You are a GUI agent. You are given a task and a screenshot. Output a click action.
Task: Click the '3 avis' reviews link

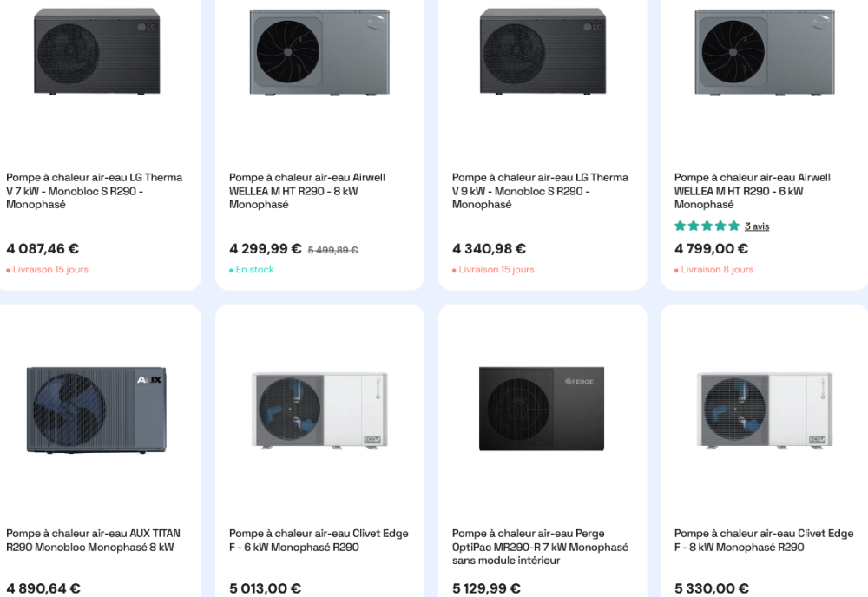pos(757,226)
